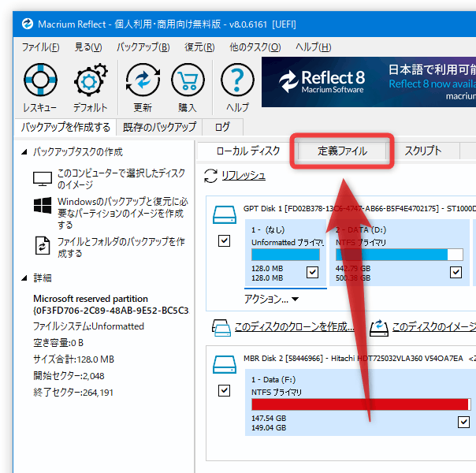This screenshot has width=476, height=473.
Task: Open the デフォルト settings gear tool
Action: (x=90, y=88)
